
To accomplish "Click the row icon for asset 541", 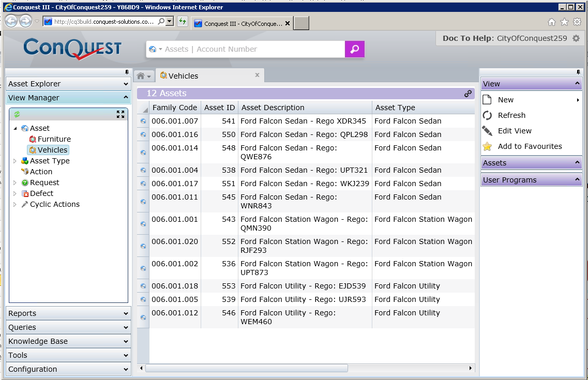I will [143, 121].
